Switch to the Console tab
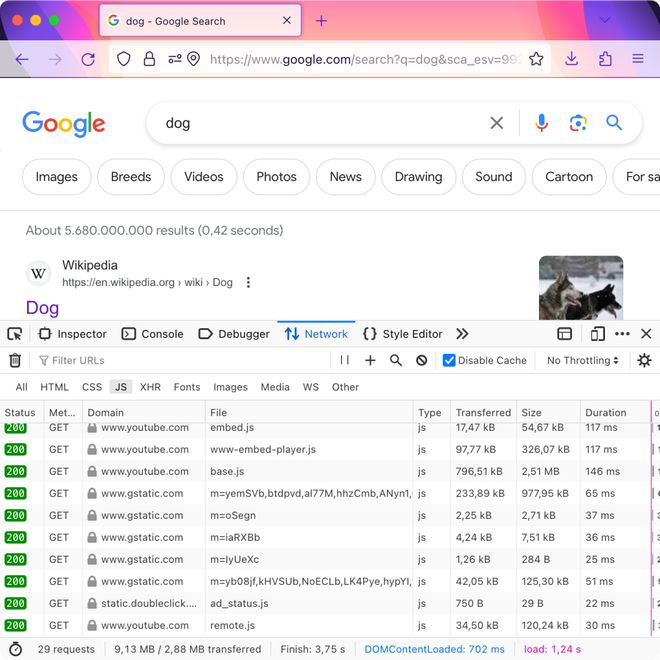 152,334
